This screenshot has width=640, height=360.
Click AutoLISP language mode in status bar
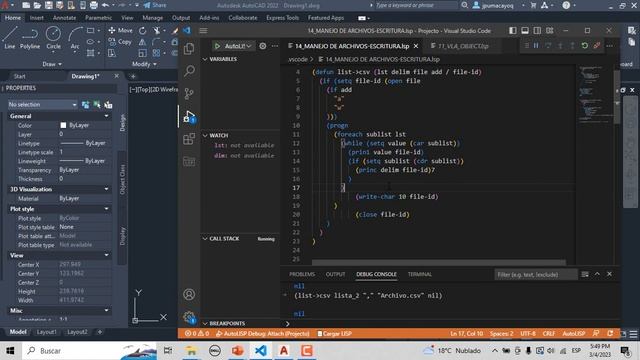coord(573,333)
